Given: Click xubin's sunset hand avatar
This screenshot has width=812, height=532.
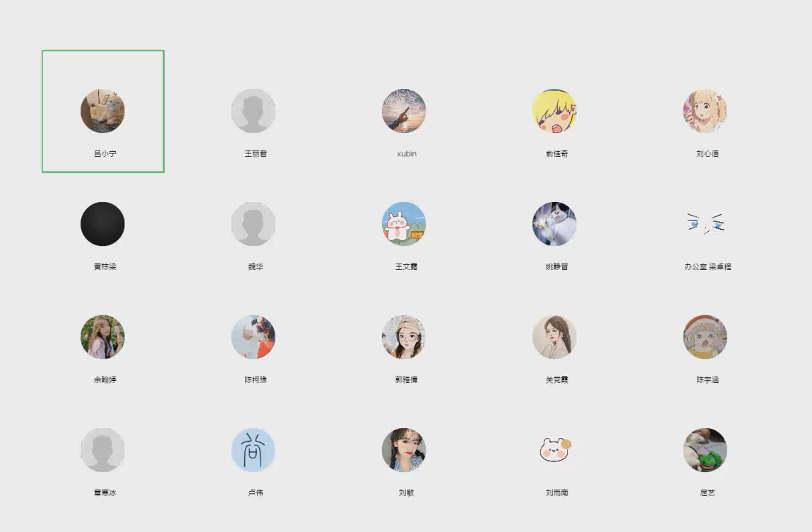Looking at the screenshot, I should coord(404,111).
